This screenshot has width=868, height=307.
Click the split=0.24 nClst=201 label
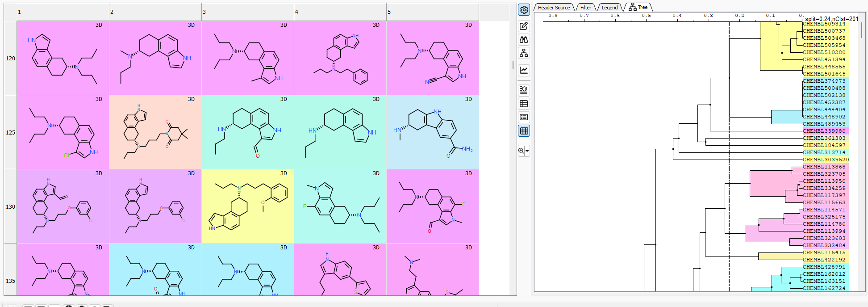tap(831, 19)
